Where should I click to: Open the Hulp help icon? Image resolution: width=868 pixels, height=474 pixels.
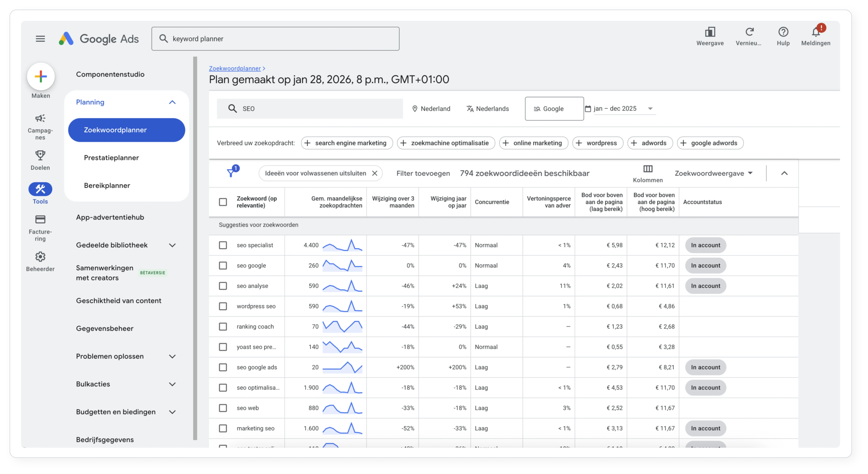coord(783,32)
